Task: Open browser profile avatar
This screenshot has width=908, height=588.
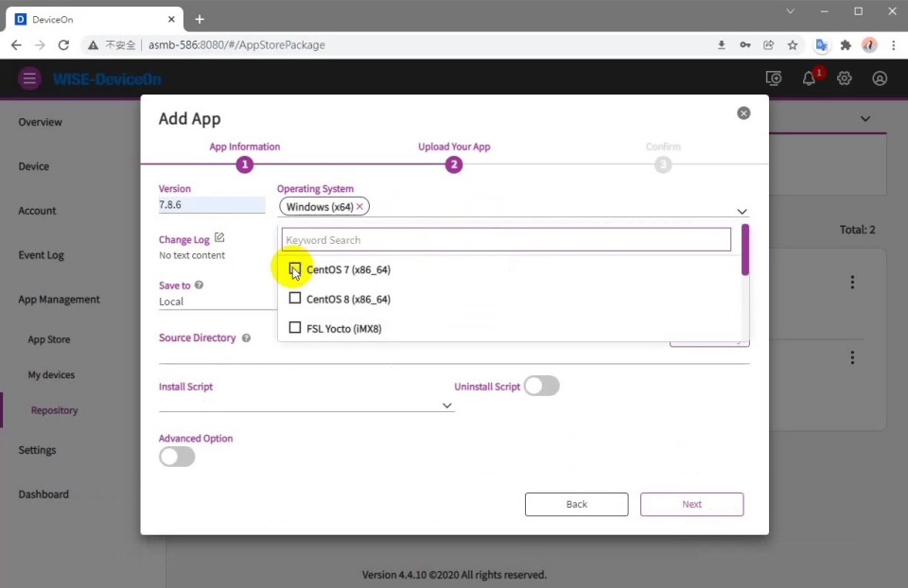Action: (869, 45)
